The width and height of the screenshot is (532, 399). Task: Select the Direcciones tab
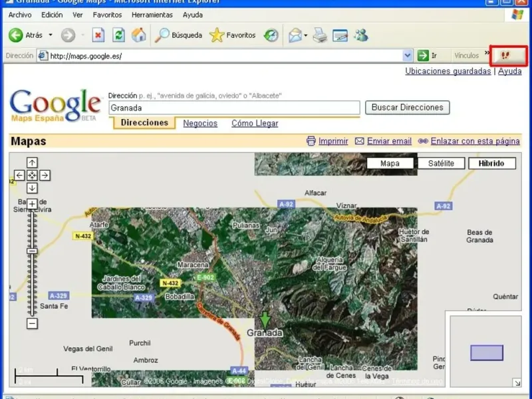[x=144, y=123]
